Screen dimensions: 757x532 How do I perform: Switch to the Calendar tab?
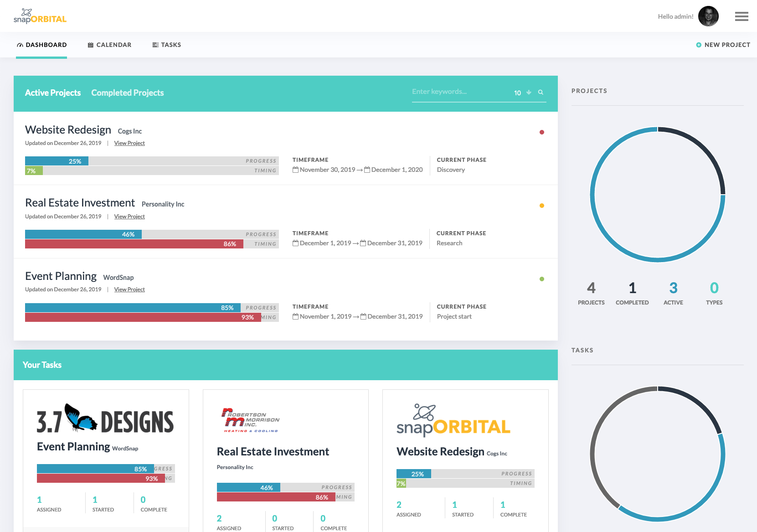(x=109, y=45)
